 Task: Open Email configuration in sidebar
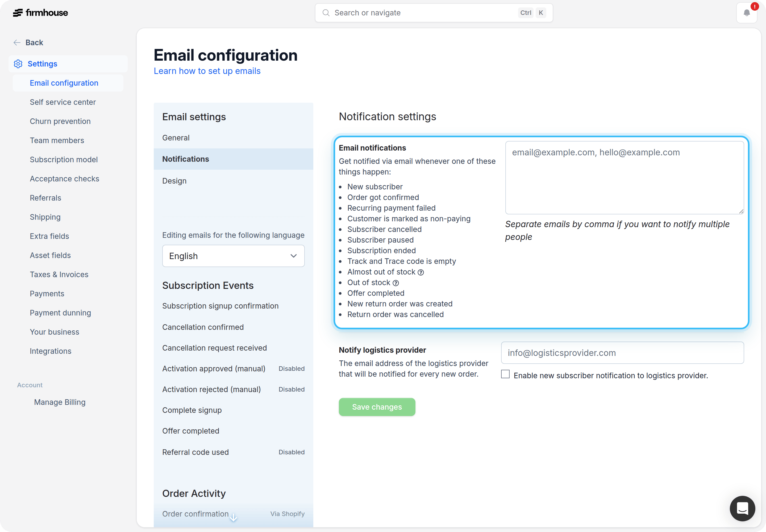pos(68,83)
